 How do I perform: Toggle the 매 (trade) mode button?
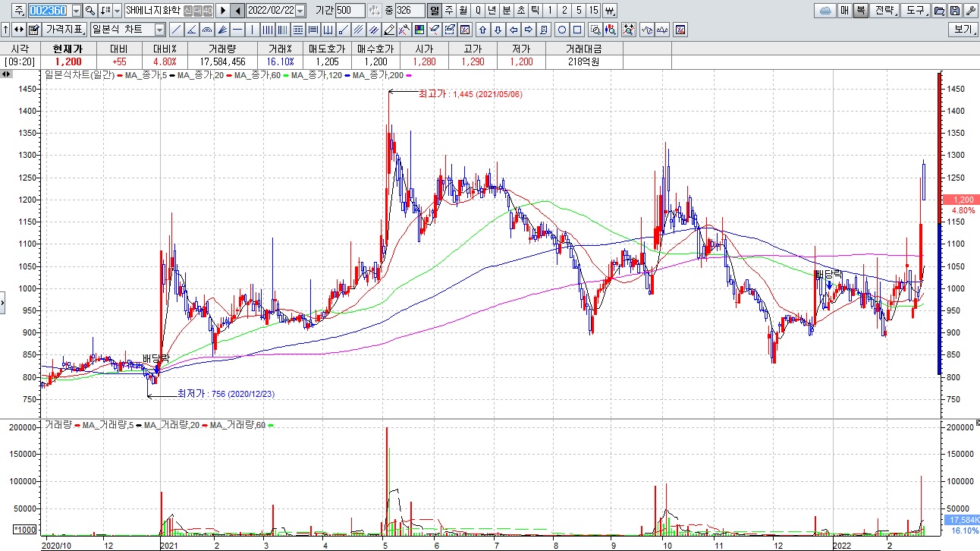844,11
